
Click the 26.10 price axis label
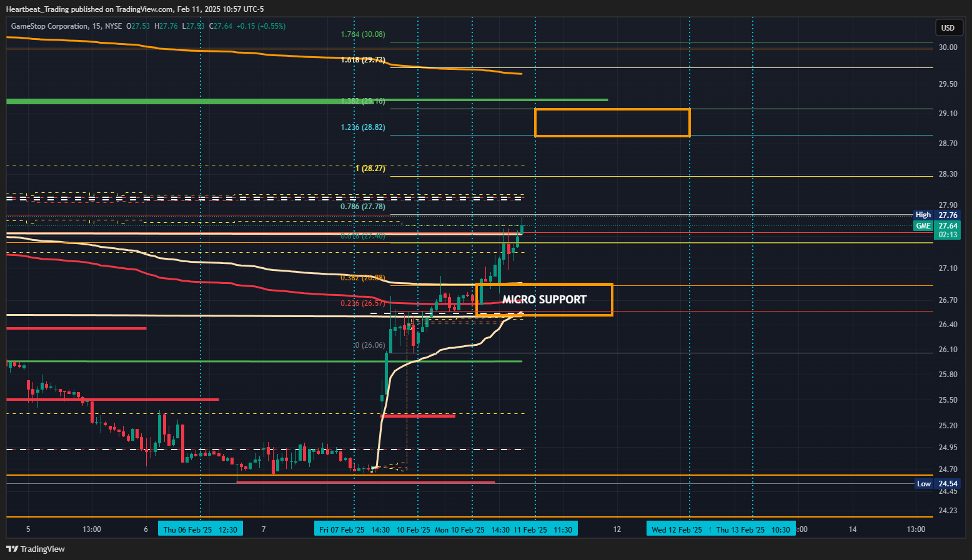coord(948,350)
